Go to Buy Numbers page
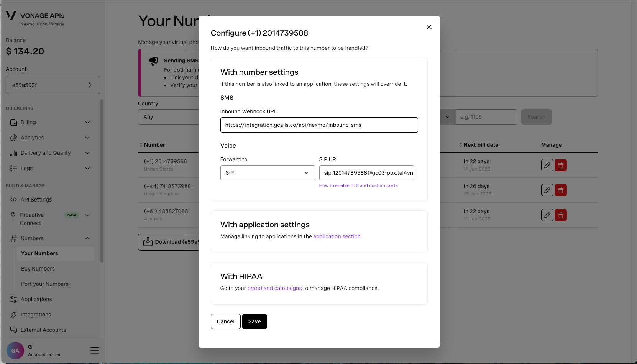Screen dimensions: 637x364 coord(38,269)
